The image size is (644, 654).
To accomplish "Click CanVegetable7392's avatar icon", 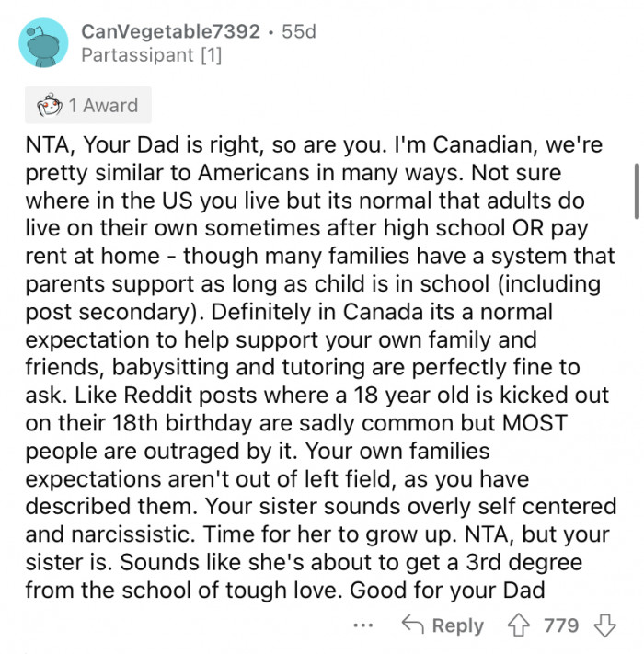I will click(x=42, y=42).
